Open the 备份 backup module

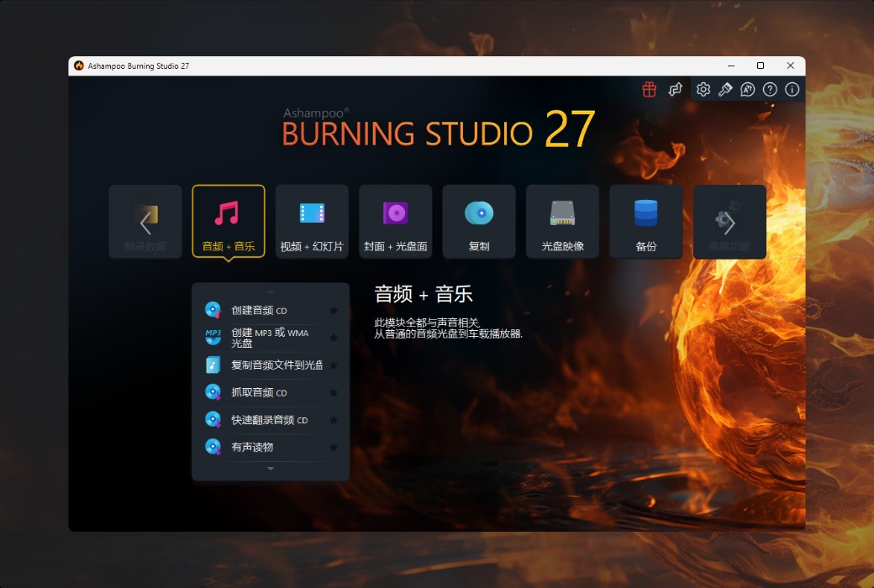(645, 221)
